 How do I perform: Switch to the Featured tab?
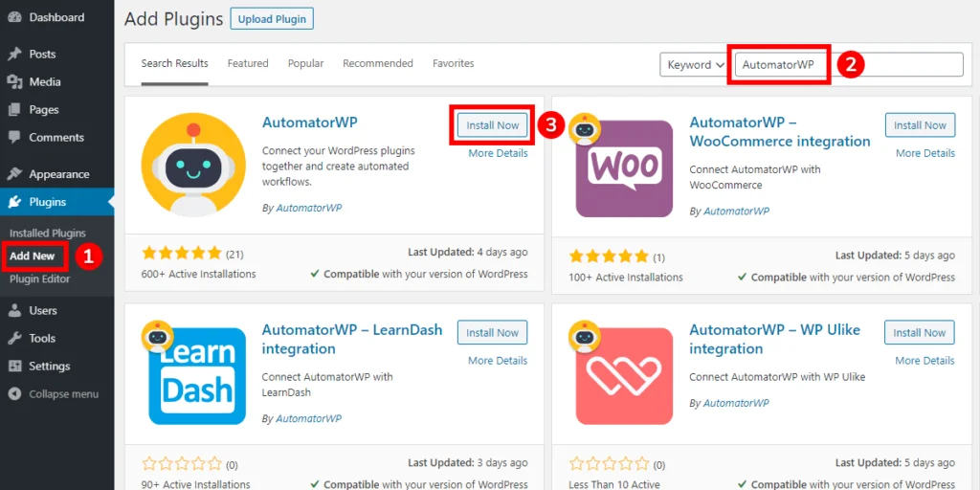(x=248, y=64)
